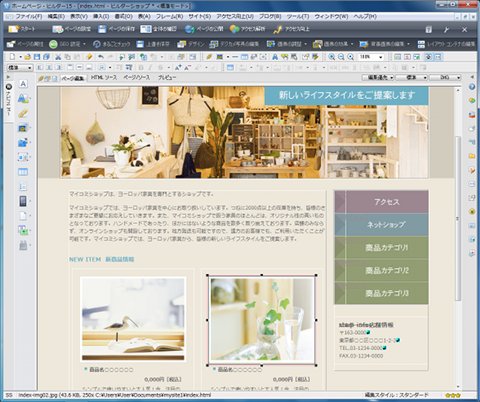Open the zoom percentage combo box
480x402 pixels.
click(x=370, y=57)
